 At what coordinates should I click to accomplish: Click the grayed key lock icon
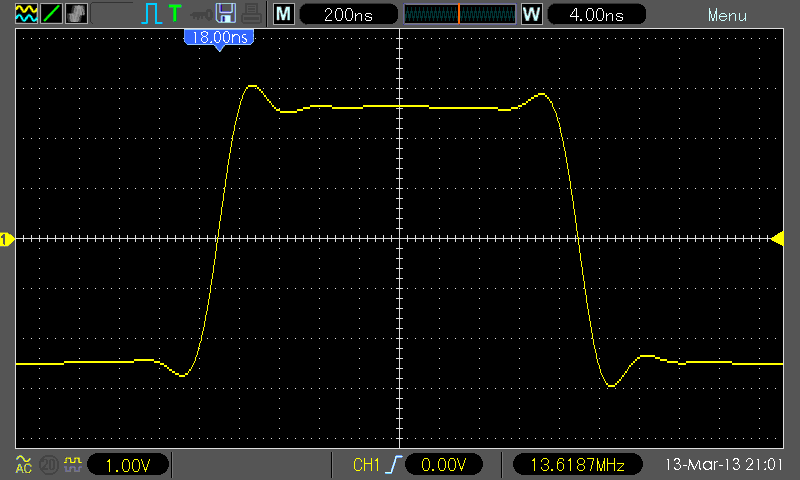coord(201,15)
